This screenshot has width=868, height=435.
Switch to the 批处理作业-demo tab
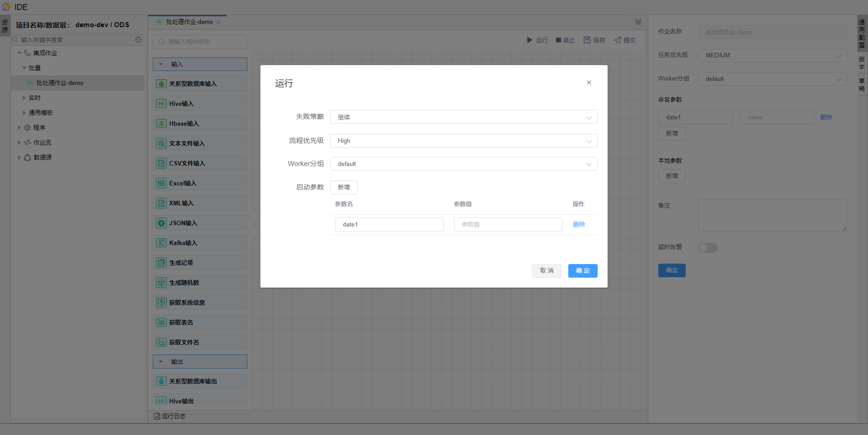click(189, 22)
